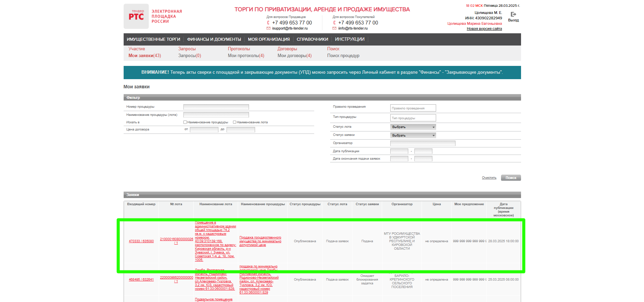Click the gray Поиск filter button
This screenshot has width=644, height=302.
pos(511,178)
